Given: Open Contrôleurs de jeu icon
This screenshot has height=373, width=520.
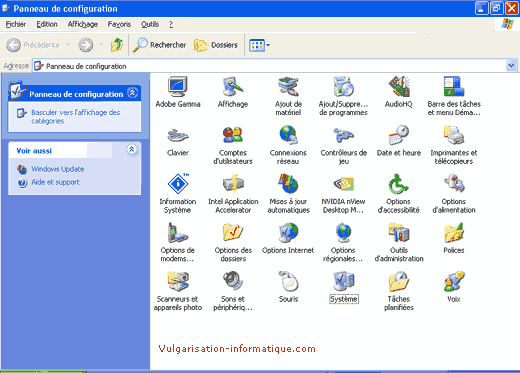Looking at the screenshot, I should (343, 136).
